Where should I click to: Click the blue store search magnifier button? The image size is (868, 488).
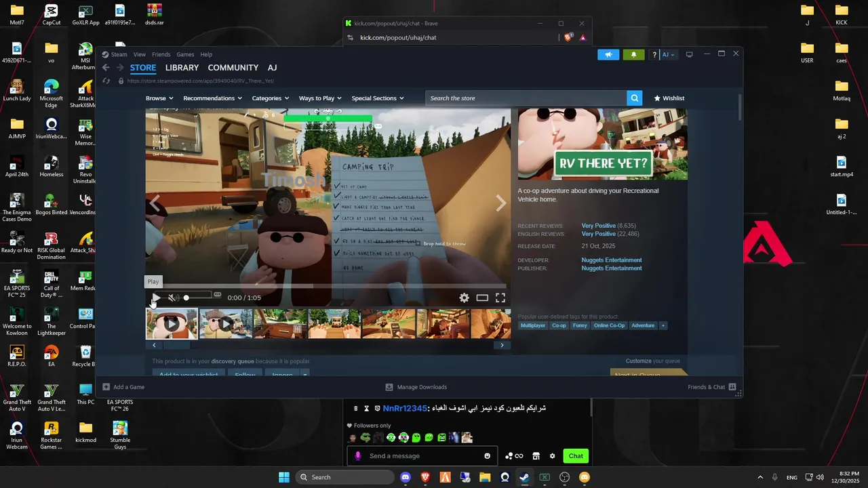(x=634, y=98)
